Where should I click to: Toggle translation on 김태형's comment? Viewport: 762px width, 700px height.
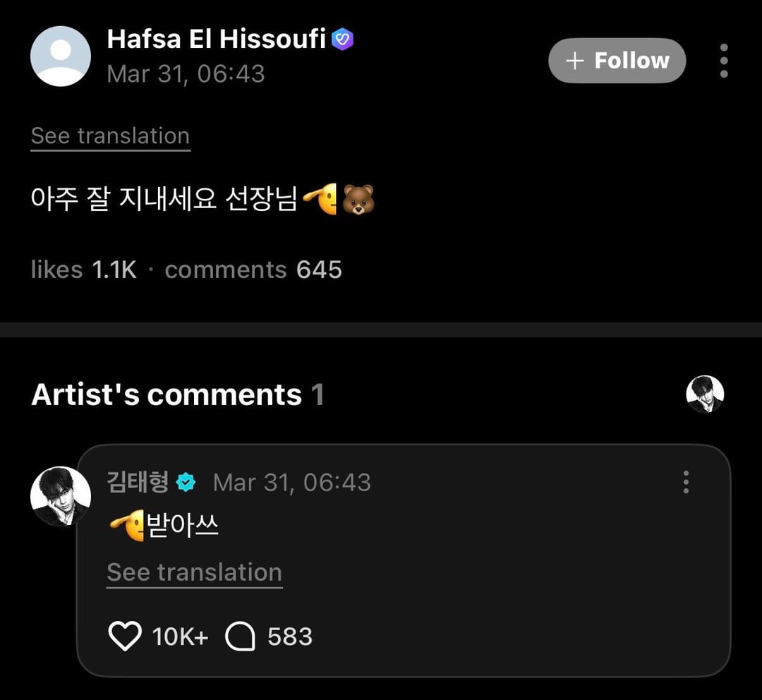(193, 572)
